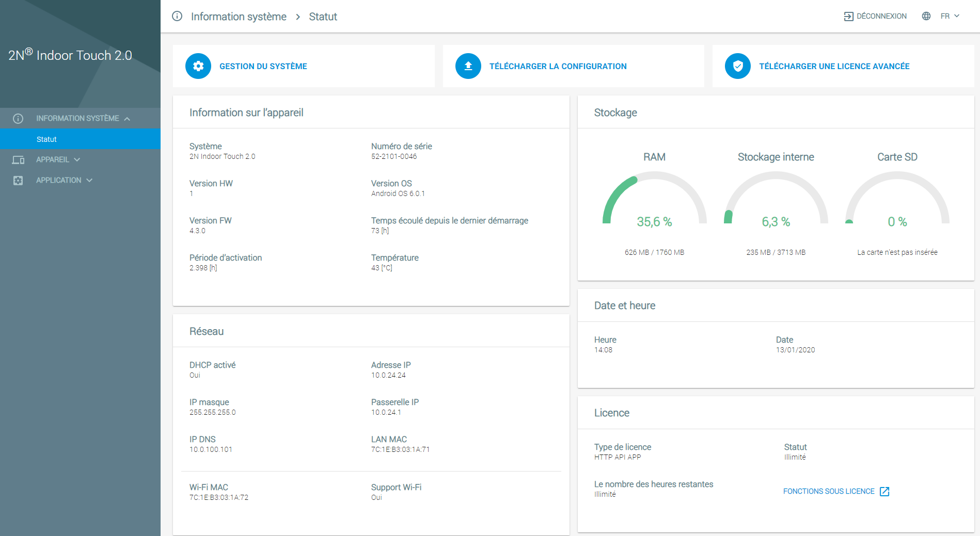Click the Stockage section heading
The image size is (980, 536).
coord(615,112)
